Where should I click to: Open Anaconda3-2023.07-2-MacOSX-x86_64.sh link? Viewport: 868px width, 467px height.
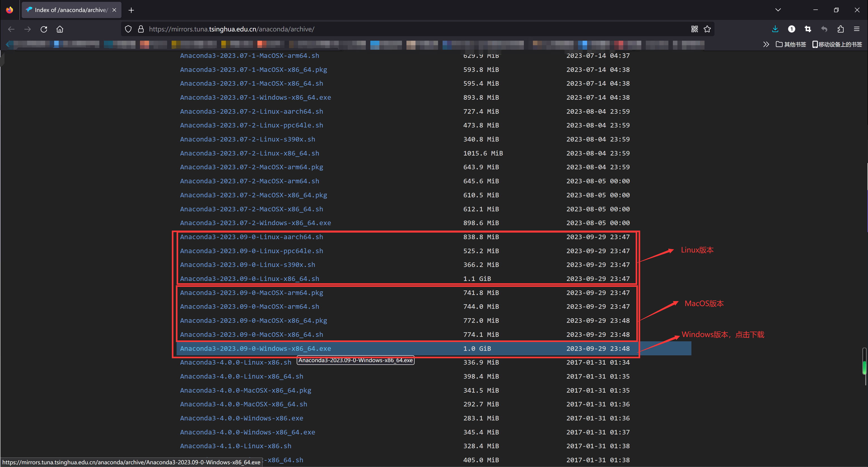point(251,209)
